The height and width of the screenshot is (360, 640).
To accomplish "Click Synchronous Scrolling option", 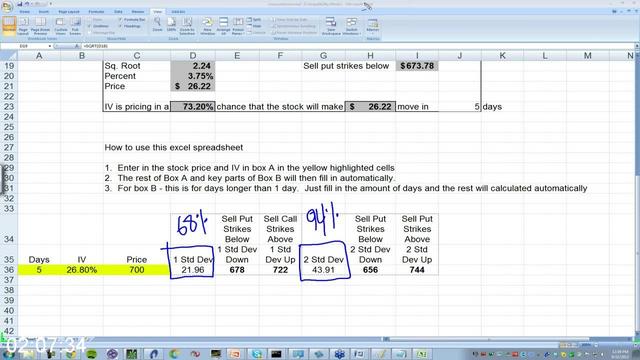I will pyautogui.click(x=294, y=26).
